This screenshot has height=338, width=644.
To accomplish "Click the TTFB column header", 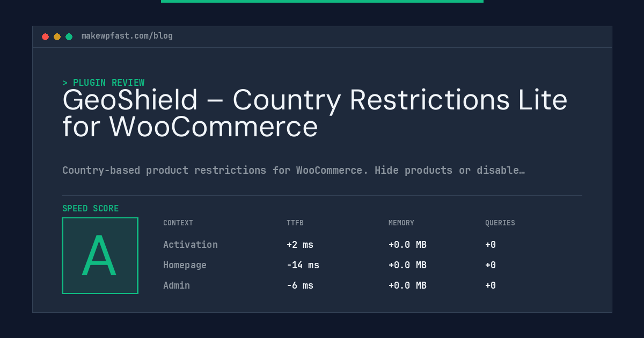I will pos(295,223).
